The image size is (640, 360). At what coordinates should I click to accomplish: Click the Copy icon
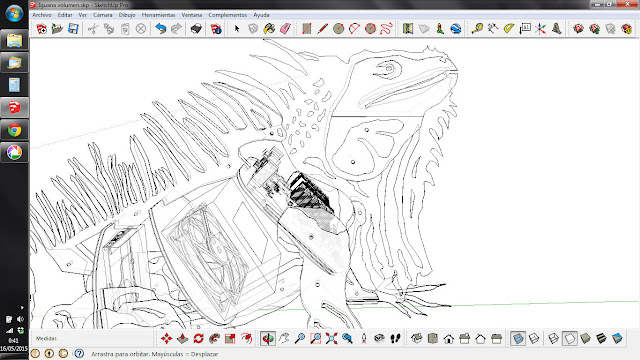coord(109,29)
